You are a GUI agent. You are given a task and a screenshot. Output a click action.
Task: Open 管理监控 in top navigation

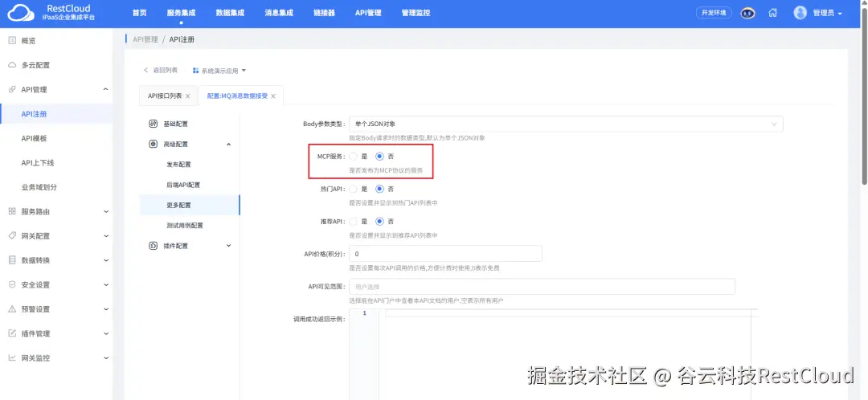pyautogui.click(x=416, y=13)
